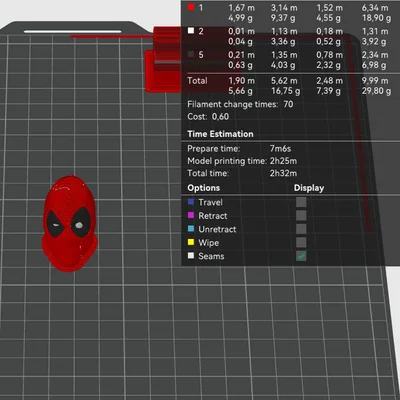400x400 pixels.
Task: Click the Display column header
Action: pyautogui.click(x=309, y=188)
